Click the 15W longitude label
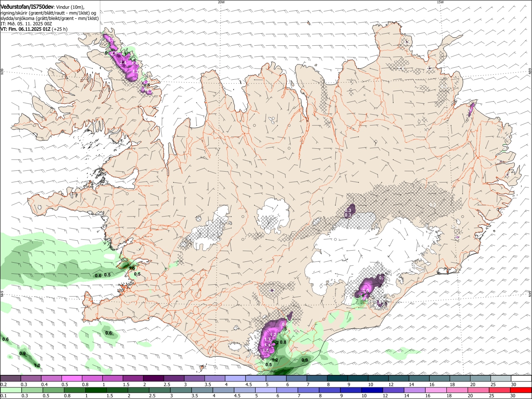This screenshot has width=532, height=399. pos(440,2)
